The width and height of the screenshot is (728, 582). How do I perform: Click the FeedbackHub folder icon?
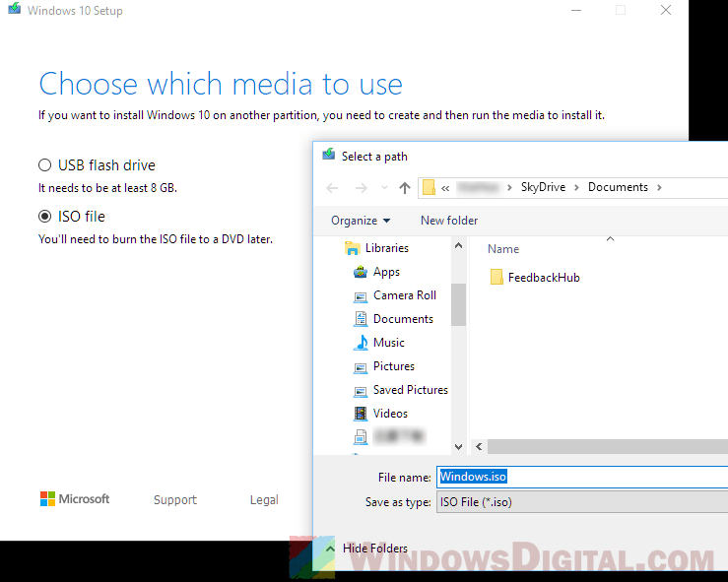(x=496, y=277)
